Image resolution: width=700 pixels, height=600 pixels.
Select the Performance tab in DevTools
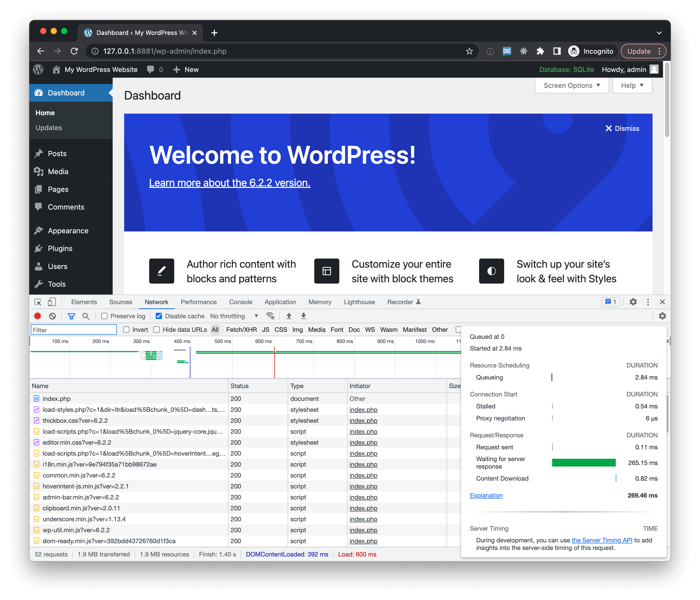(x=199, y=302)
